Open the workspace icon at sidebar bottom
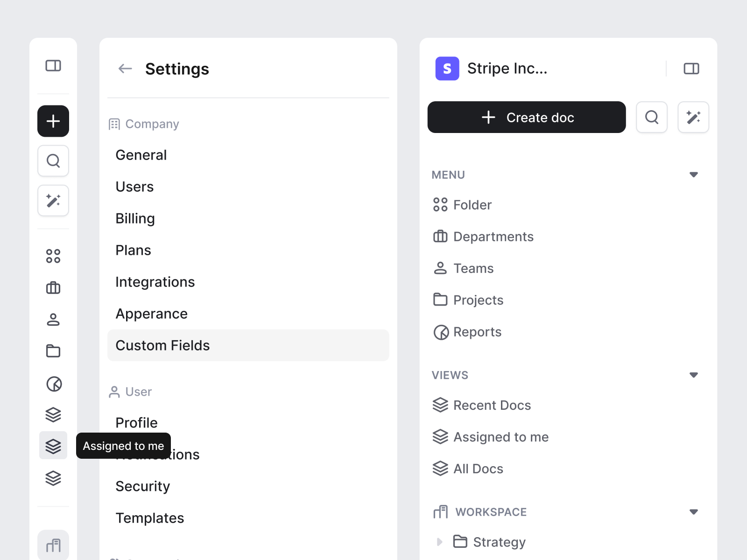The height and width of the screenshot is (560, 747). coord(53,545)
